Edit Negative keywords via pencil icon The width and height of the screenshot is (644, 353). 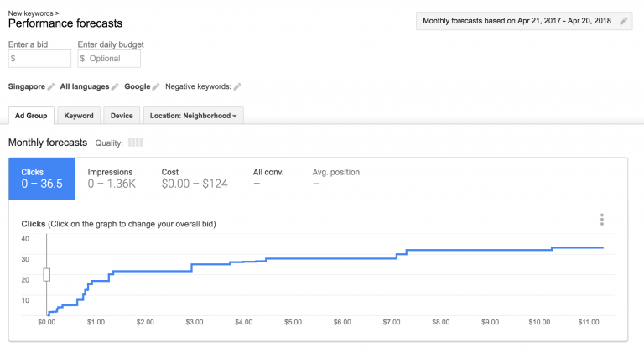(x=237, y=86)
